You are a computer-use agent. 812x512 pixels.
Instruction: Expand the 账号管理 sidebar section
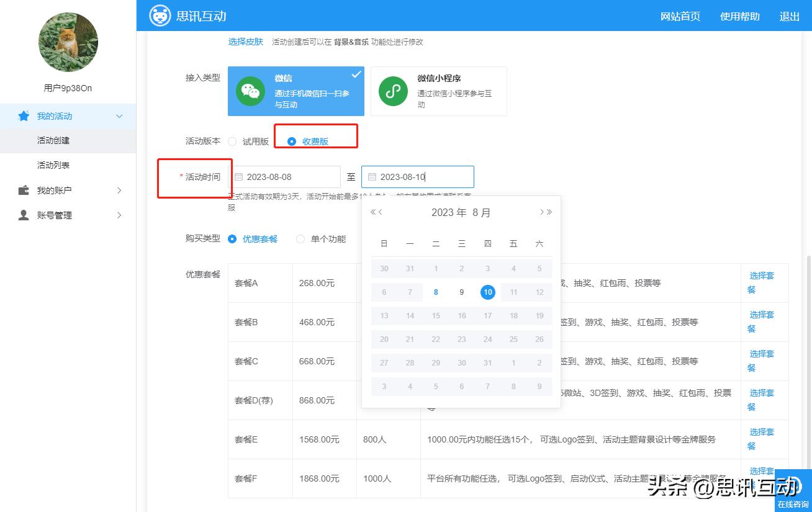[68, 215]
